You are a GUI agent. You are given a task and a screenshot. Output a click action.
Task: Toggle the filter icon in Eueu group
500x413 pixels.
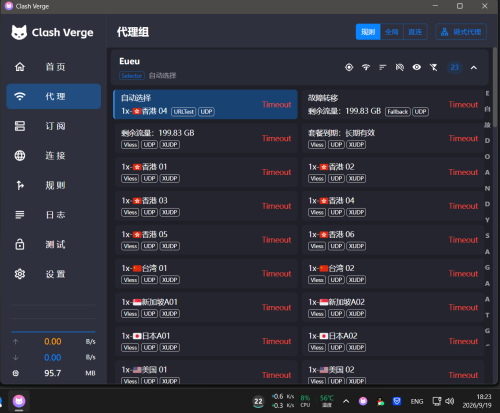coord(434,67)
